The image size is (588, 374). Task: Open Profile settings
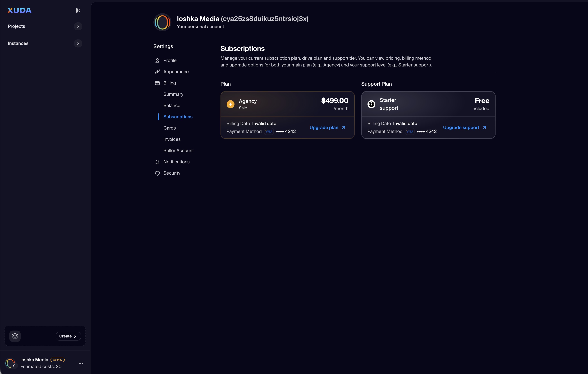click(170, 60)
